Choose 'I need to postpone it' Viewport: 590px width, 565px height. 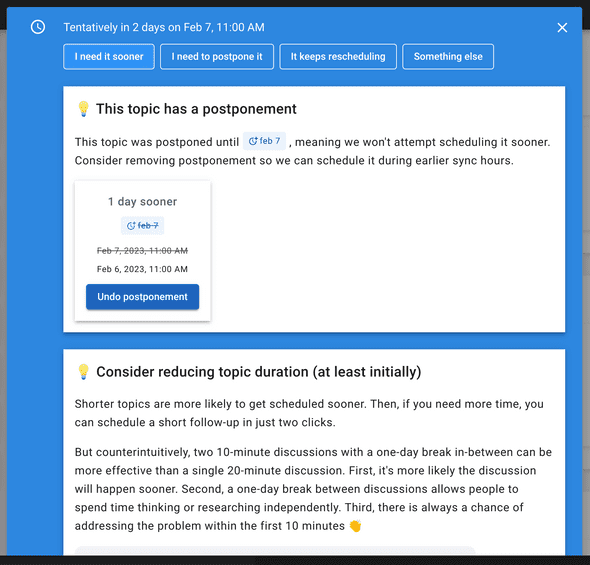point(217,56)
